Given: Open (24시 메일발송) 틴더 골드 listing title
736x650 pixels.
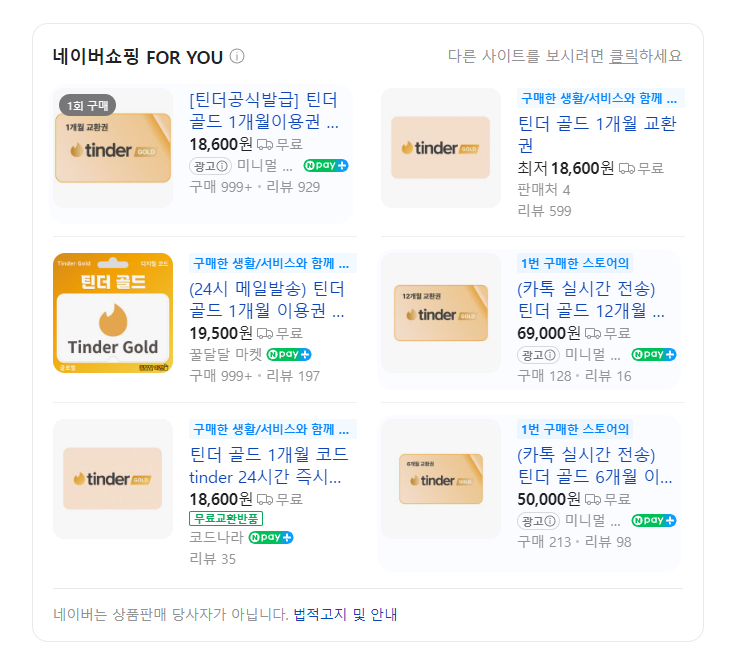Looking at the screenshot, I should [267, 299].
